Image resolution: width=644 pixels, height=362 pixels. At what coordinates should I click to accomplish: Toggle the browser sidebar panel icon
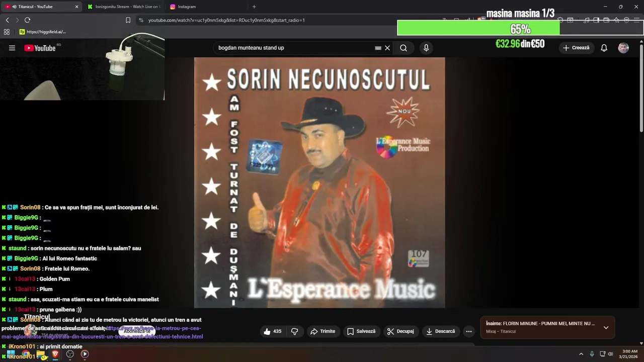[596, 20]
